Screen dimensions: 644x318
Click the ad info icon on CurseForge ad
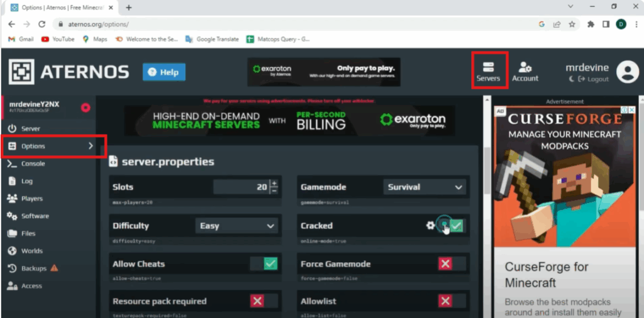pos(623,110)
